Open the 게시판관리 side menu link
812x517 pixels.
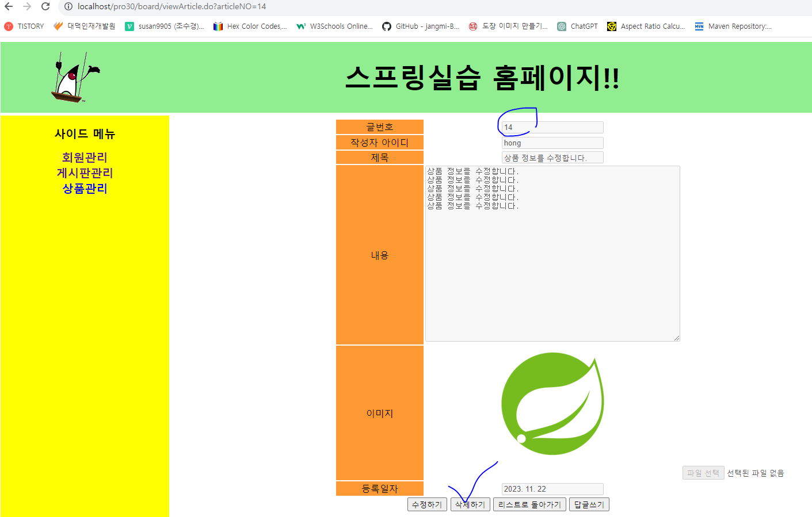85,173
